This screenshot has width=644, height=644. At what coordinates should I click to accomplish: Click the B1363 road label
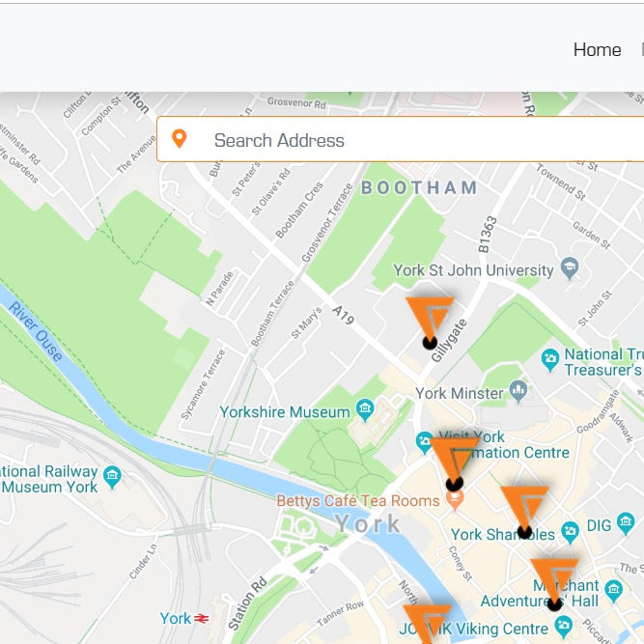[488, 234]
